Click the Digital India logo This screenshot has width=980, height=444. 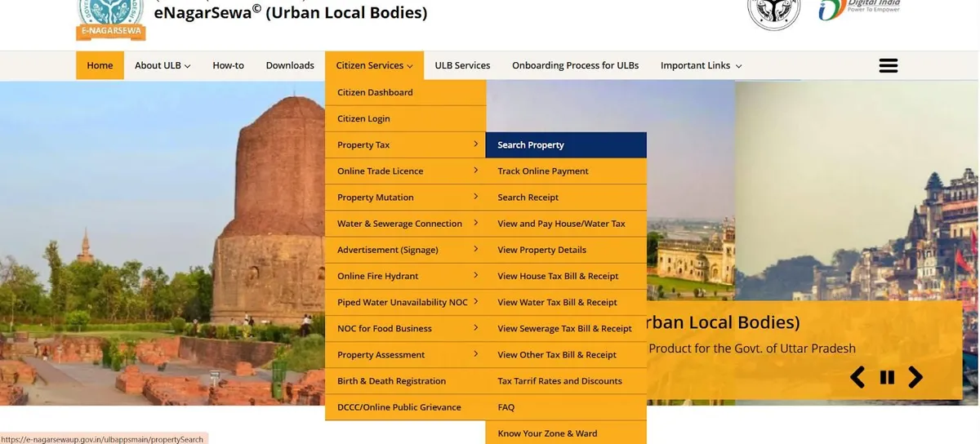858,11
